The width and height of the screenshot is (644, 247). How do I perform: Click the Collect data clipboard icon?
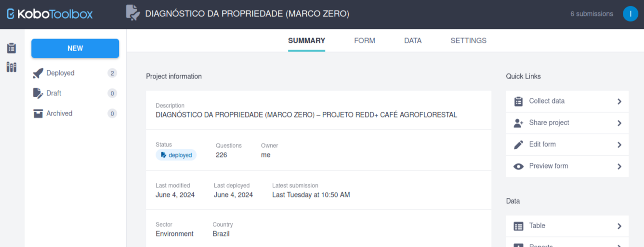pos(518,101)
